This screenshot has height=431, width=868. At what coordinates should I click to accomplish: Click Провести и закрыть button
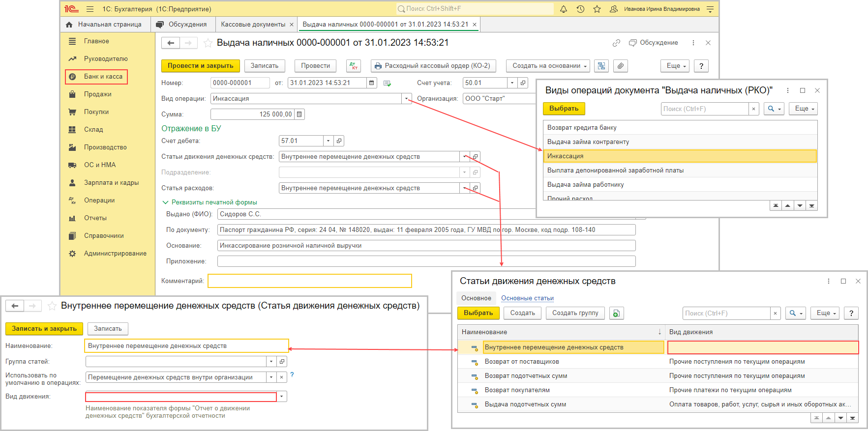(200, 66)
